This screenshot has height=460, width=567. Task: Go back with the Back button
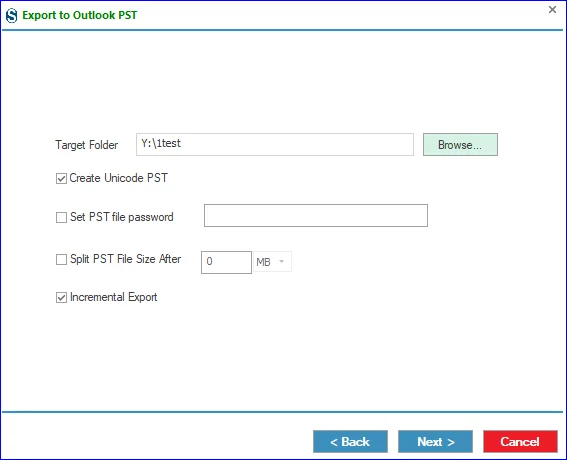pos(350,442)
